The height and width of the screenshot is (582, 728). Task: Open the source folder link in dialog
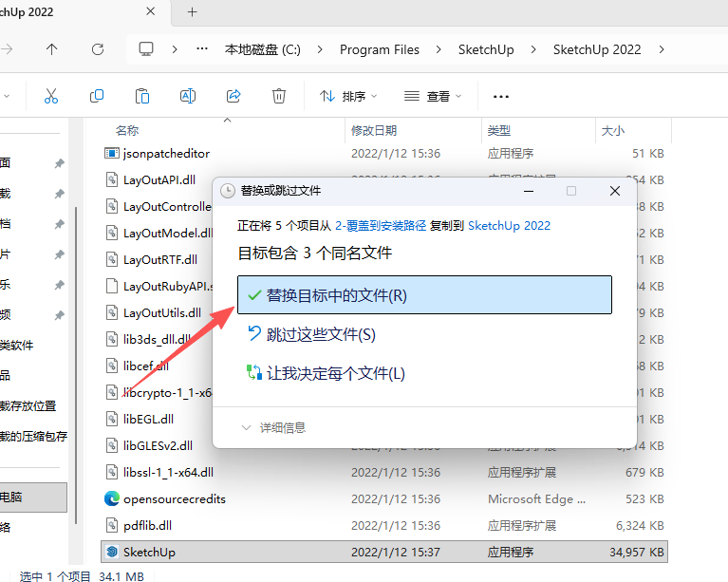click(381, 226)
